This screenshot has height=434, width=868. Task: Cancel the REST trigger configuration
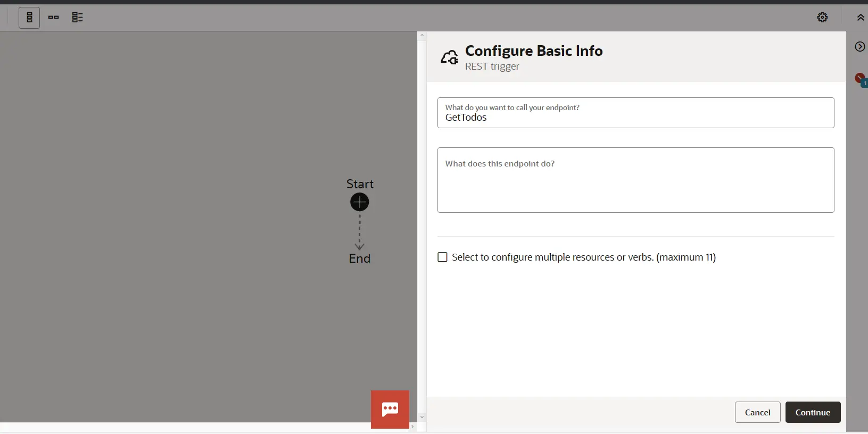[x=757, y=412]
